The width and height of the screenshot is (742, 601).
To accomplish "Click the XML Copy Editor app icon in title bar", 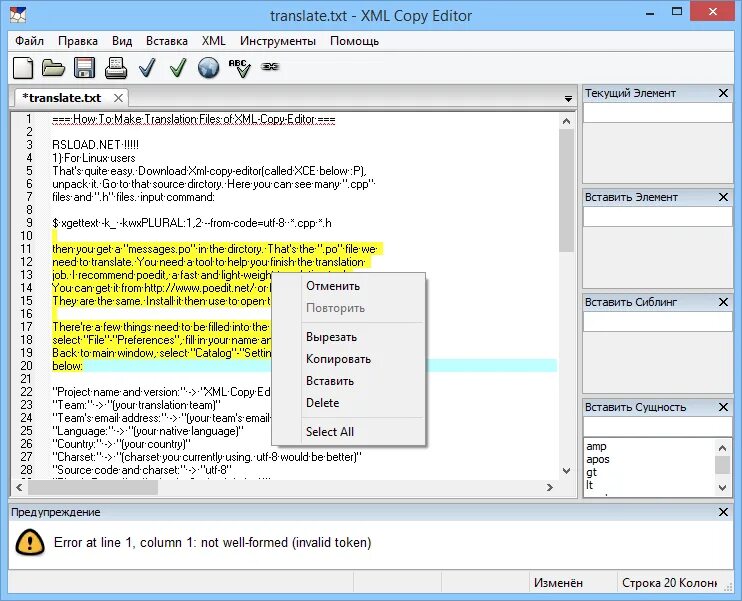I will 18,15.
